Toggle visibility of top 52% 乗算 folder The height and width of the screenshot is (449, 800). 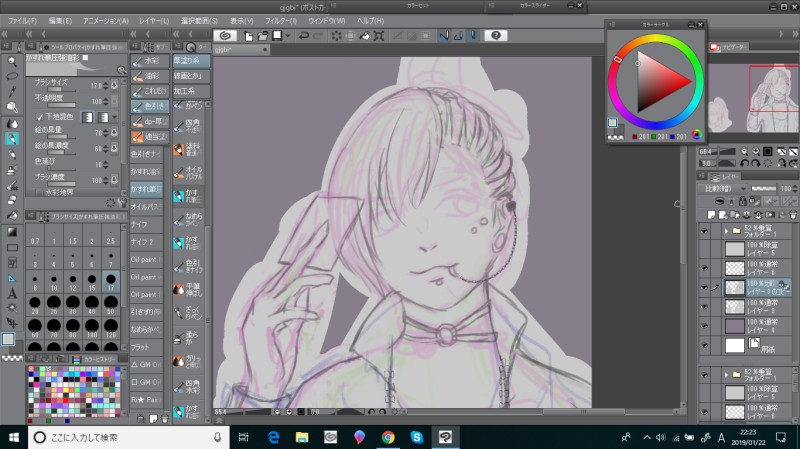705,231
